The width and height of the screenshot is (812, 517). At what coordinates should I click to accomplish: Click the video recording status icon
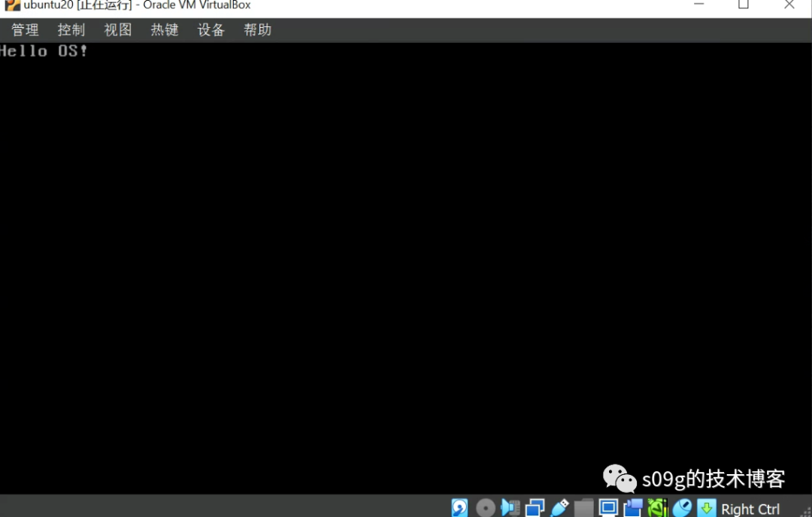pyautogui.click(x=633, y=508)
